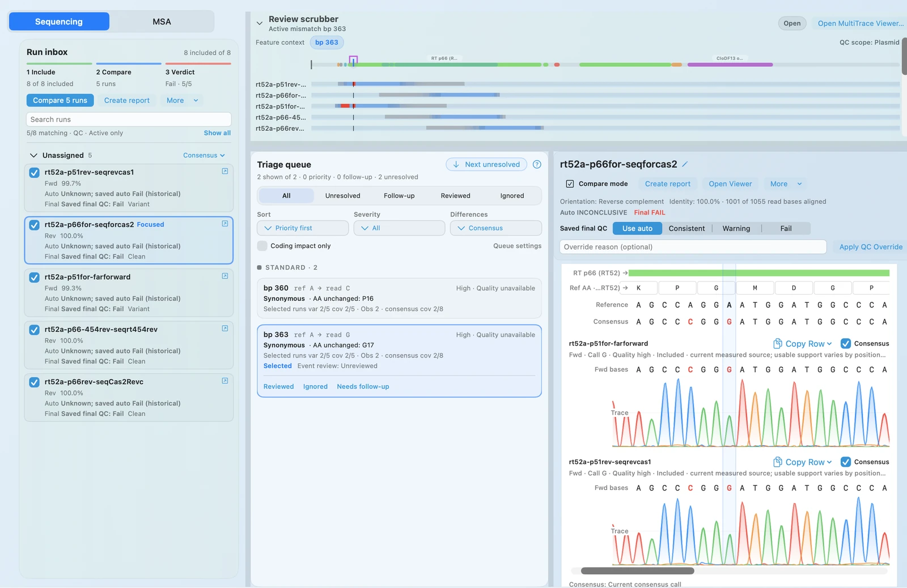
Task: Click Compare 5 runs button
Action: [60, 100]
